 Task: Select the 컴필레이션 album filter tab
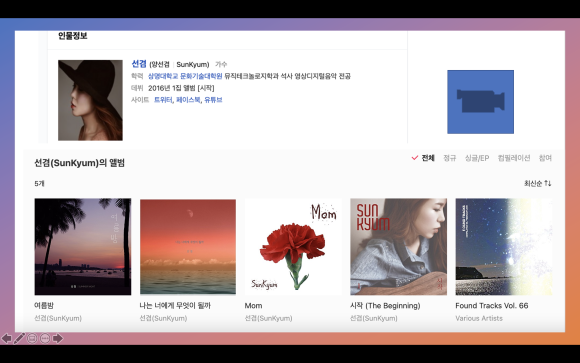(514, 158)
